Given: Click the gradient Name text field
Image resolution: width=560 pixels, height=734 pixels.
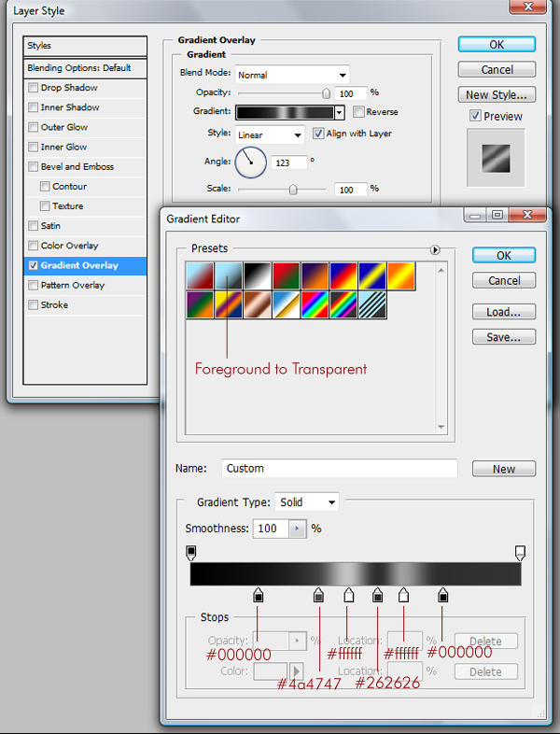Looking at the screenshot, I should pyautogui.click(x=340, y=469).
